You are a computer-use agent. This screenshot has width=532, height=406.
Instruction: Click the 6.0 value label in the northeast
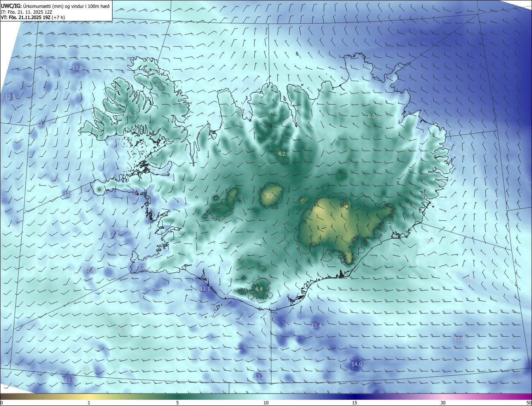click(372, 116)
